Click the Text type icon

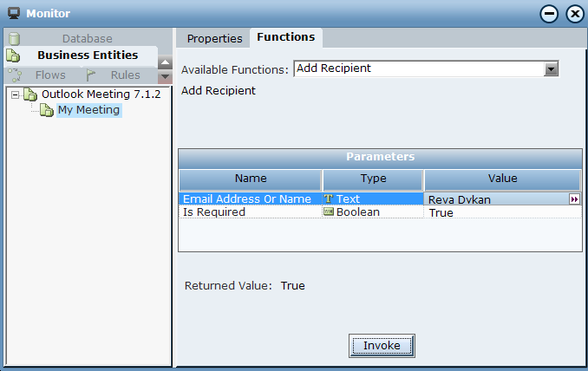(x=328, y=199)
